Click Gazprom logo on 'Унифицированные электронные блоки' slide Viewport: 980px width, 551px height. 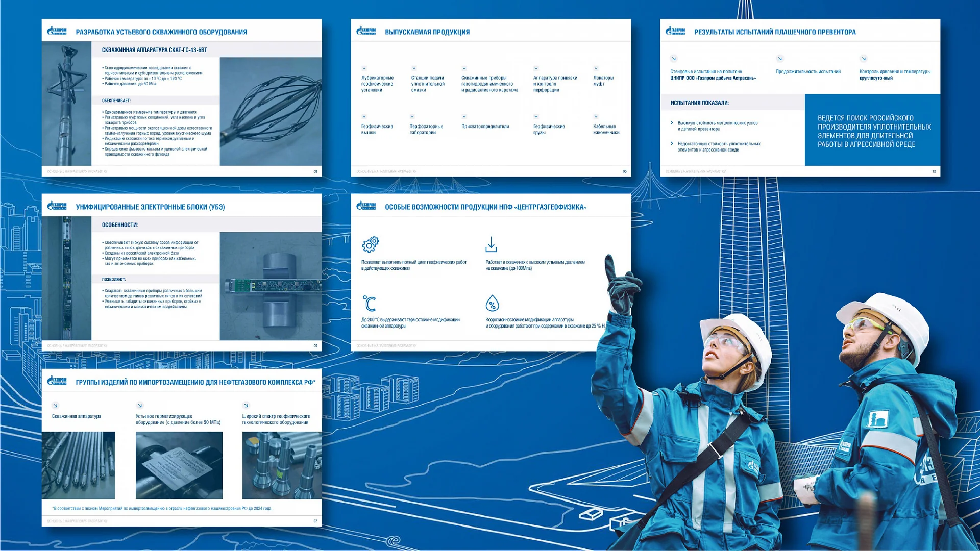(x=57, y=206)
